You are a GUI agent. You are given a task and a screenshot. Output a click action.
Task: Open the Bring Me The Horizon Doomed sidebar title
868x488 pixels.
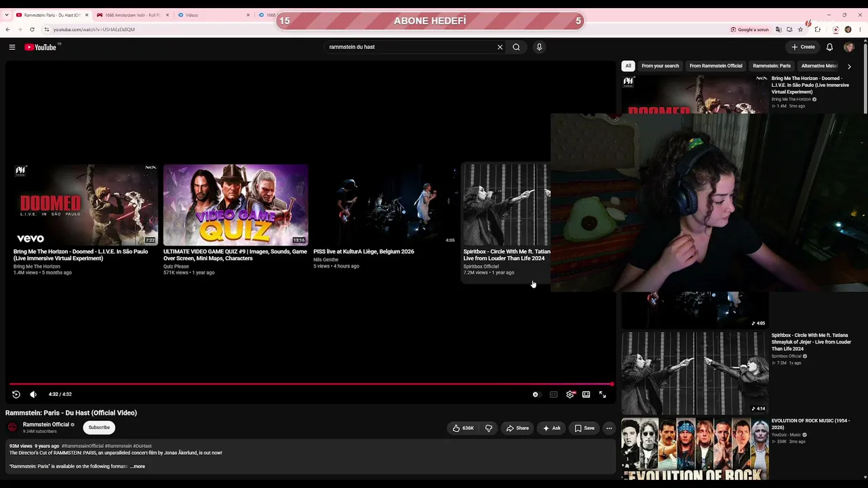click(810, 85)
